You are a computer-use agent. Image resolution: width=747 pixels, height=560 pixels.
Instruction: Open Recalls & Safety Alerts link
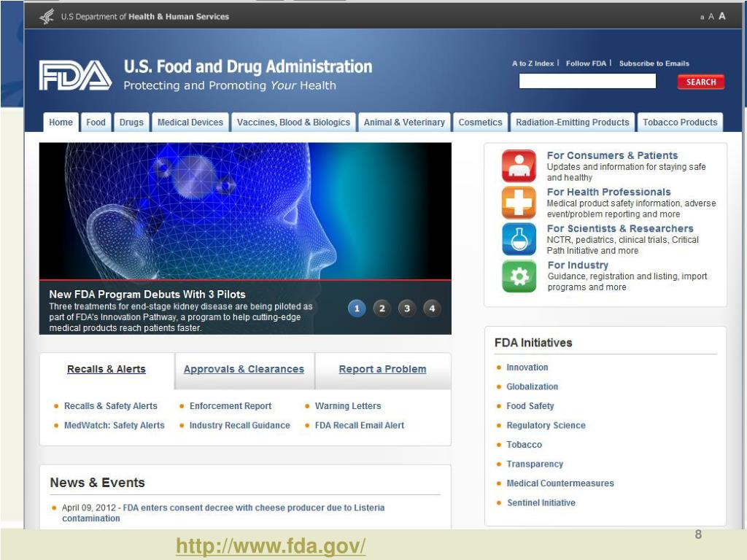(111, 405)
